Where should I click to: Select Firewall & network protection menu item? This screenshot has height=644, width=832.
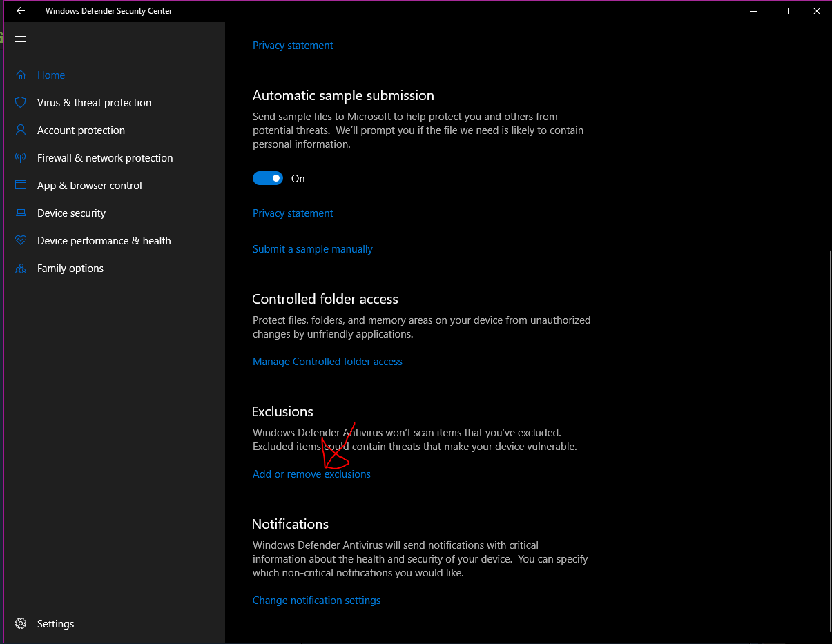105,158
